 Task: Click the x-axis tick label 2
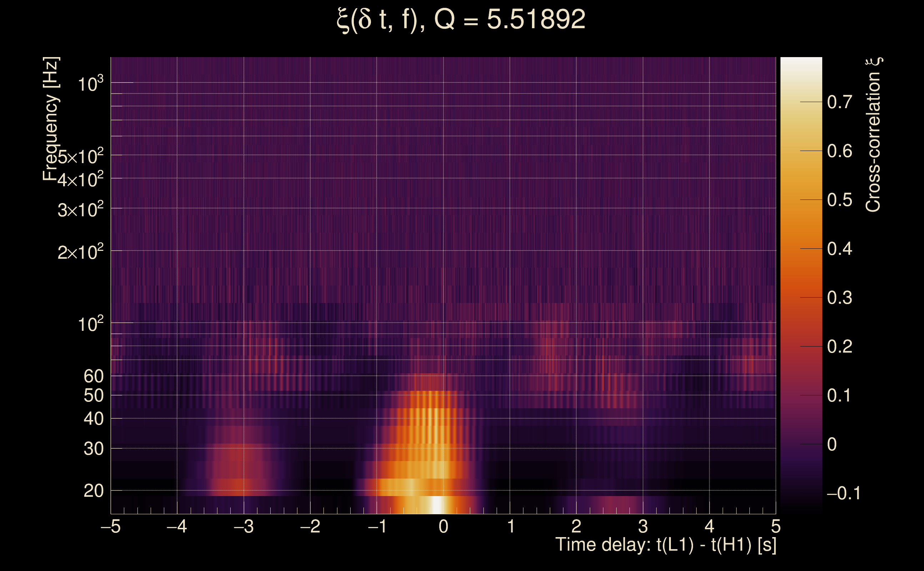[x=576, y=526]
